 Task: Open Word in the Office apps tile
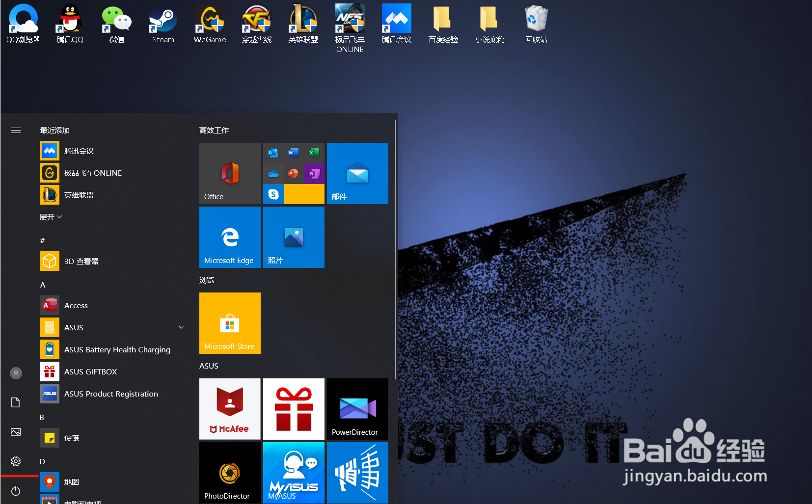pyautogui.click(x=294, y=153)
